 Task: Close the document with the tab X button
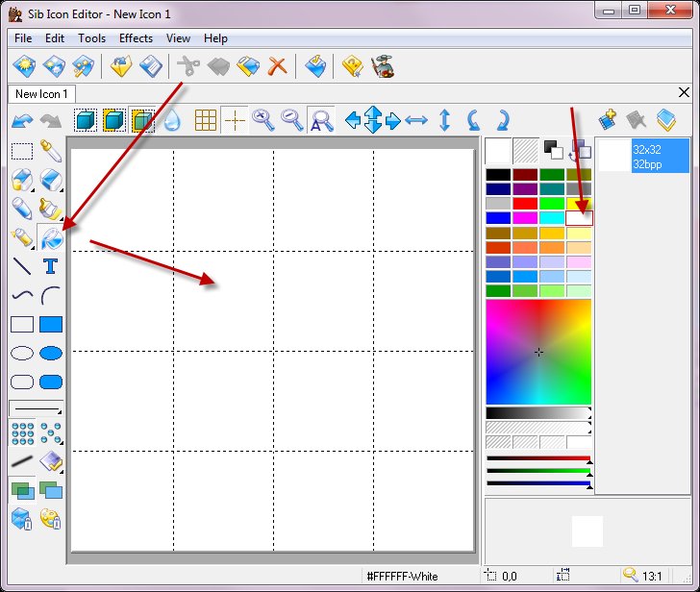point(684,92)
